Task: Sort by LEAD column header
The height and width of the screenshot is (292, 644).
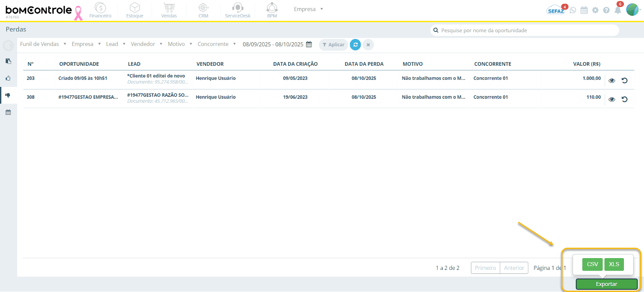Action: (x=134, y=64)
